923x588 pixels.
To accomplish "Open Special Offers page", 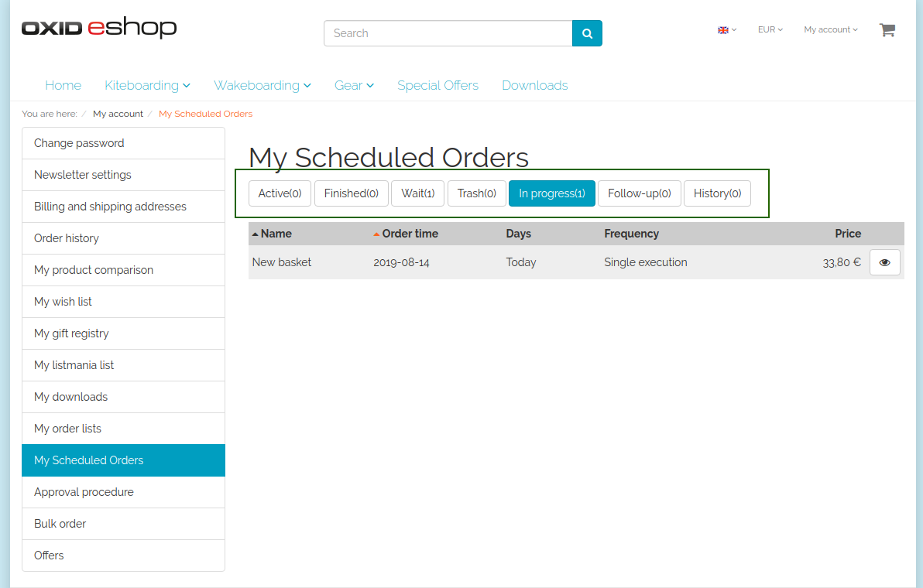I will (x=437, y=85).
